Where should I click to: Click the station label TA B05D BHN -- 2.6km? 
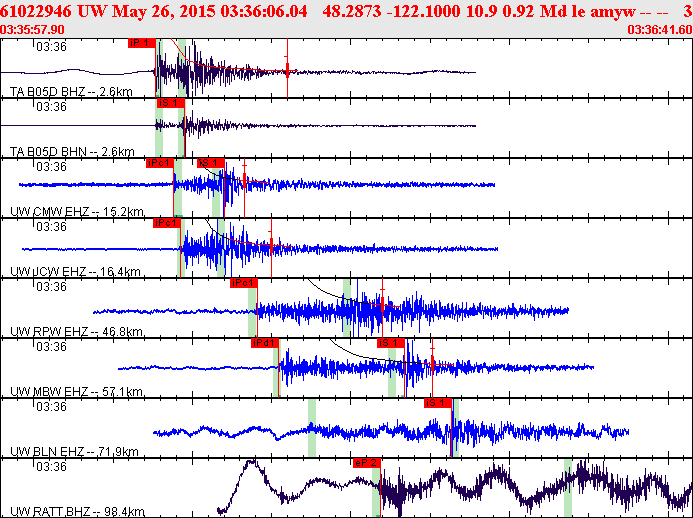72,152
